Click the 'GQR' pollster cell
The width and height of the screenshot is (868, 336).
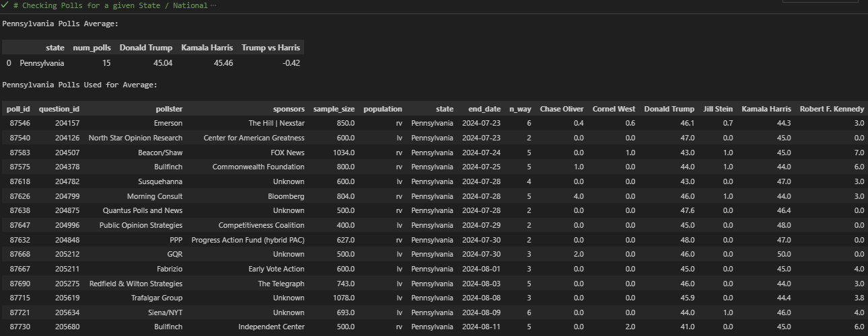(x=175, y=254)
